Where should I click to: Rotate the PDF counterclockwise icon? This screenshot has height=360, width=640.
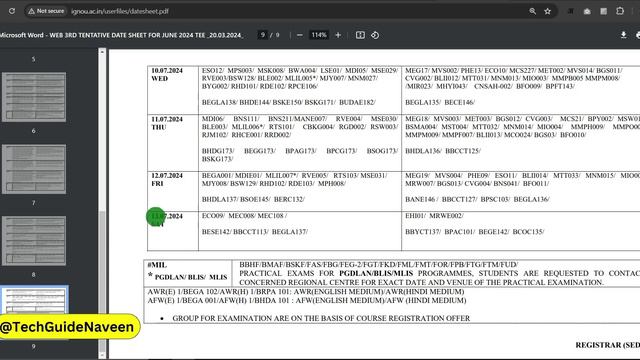375,35
